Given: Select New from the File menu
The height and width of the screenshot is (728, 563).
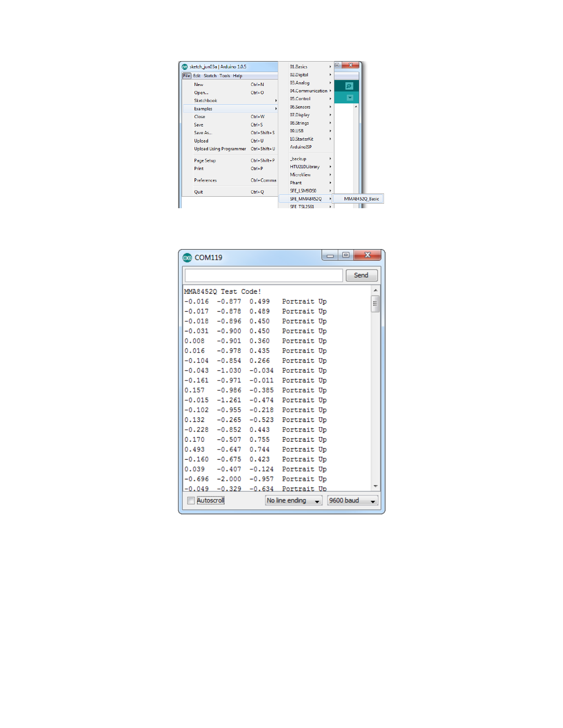Looking at the screenshot, I should (x=230, y=85).
